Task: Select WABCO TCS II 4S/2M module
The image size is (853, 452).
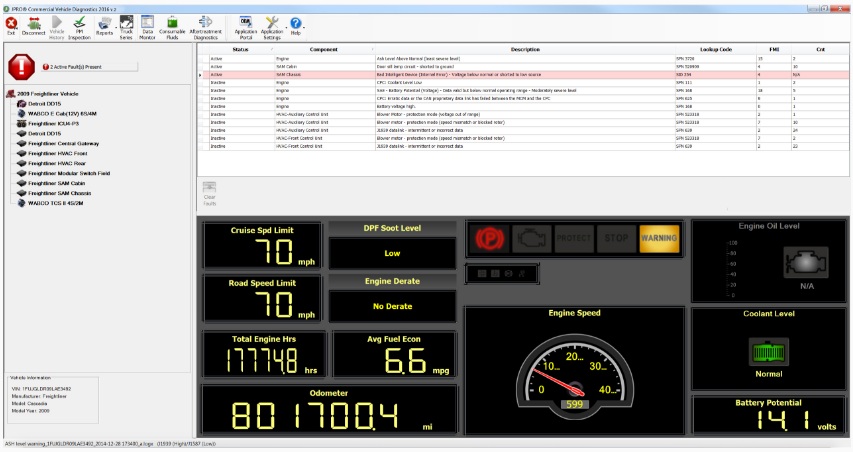Action: 54,202
